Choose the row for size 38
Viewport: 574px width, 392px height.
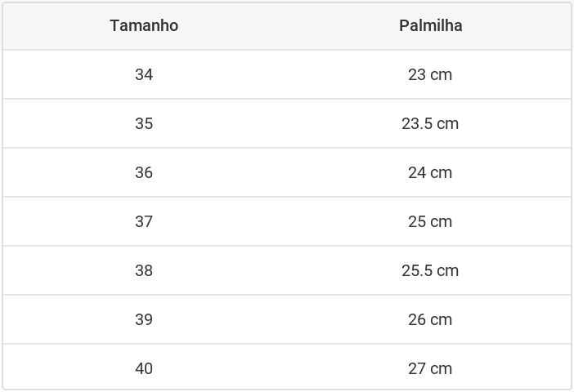coord(287,270)
